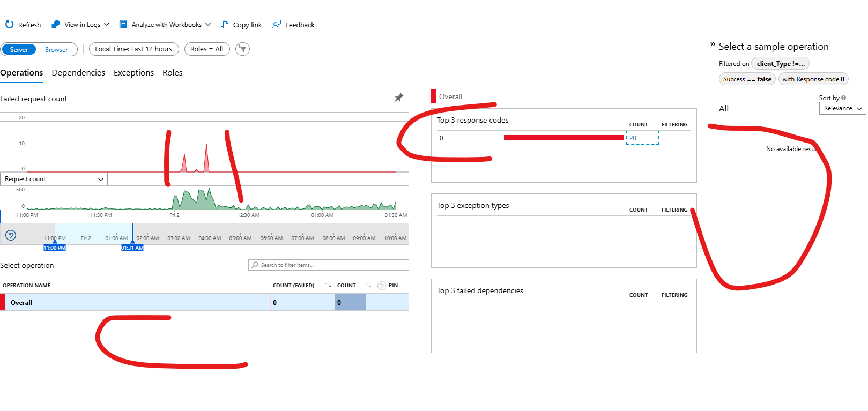Click the client_Type filter pill
This screenshot has height=411, width=868.
point(780,64)
